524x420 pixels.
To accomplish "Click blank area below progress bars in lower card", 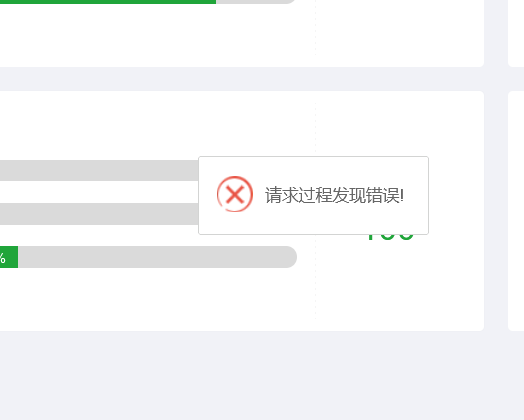I will (x=150, y=299).
